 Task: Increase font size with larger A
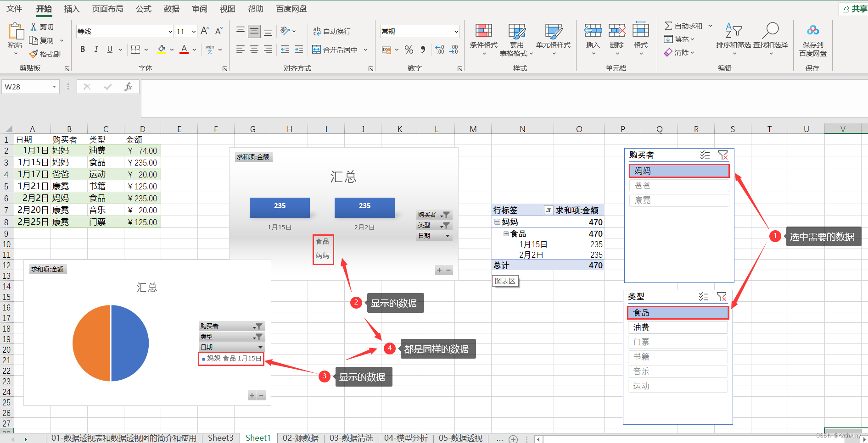[x=205, y=31]
